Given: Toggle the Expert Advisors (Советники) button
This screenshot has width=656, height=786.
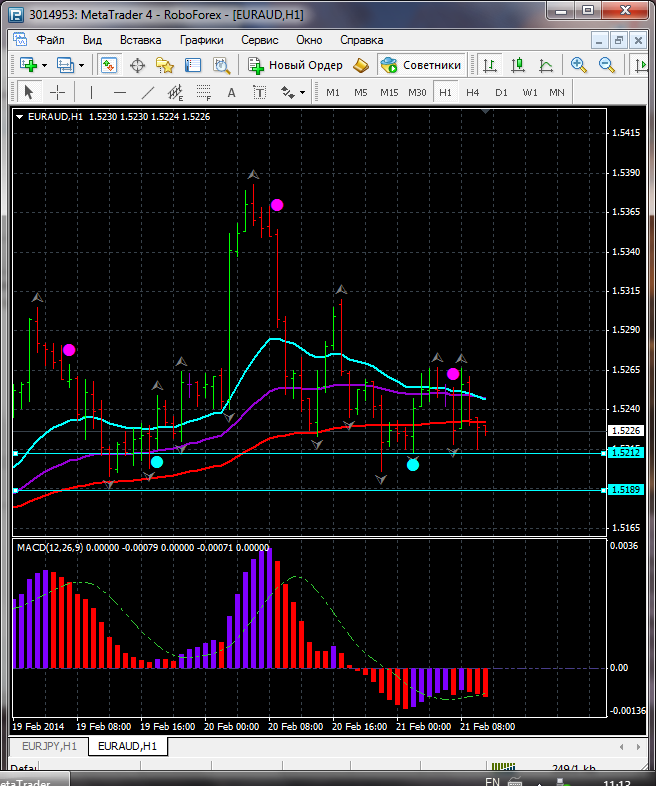Looking at the screenshot, I should (x=421, y=65).
